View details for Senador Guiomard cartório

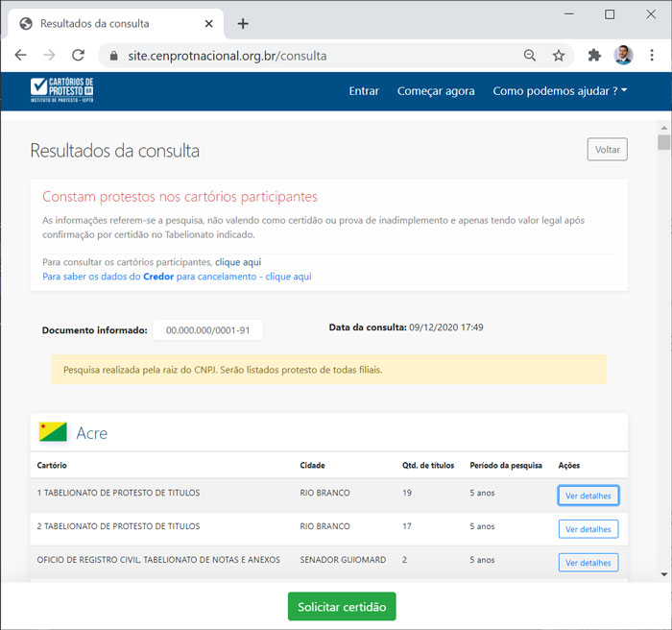point(588,563)
